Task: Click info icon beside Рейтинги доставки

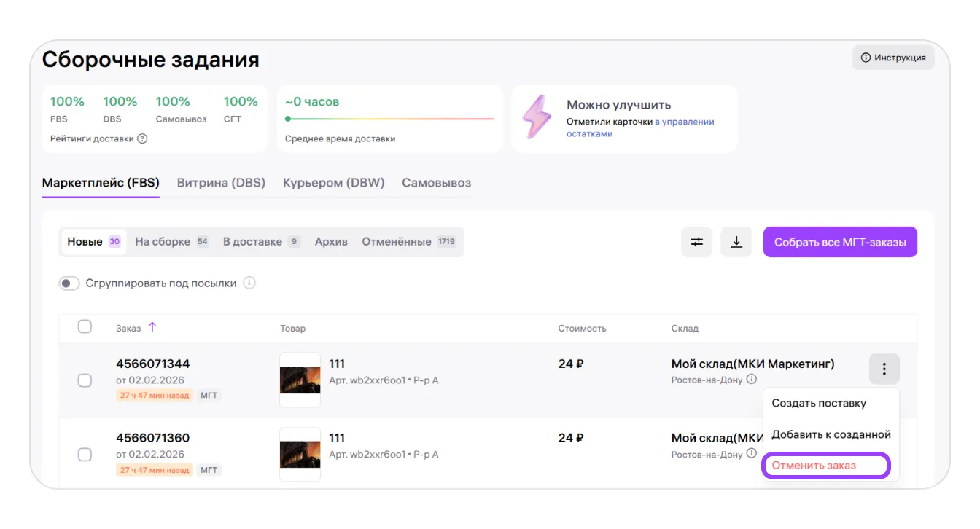Action: [x=142, y=138]
